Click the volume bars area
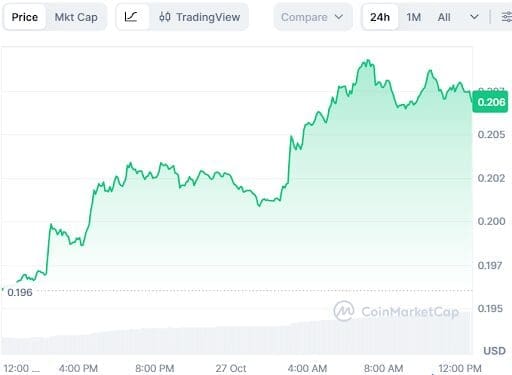This screenshot has height=375, width=512. (237, 337)
